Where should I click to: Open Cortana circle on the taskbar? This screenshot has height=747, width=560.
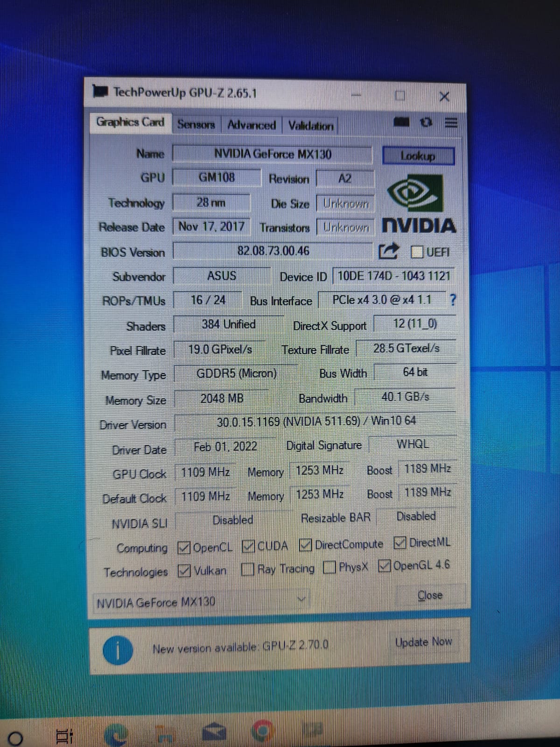(x=15, y=738)
